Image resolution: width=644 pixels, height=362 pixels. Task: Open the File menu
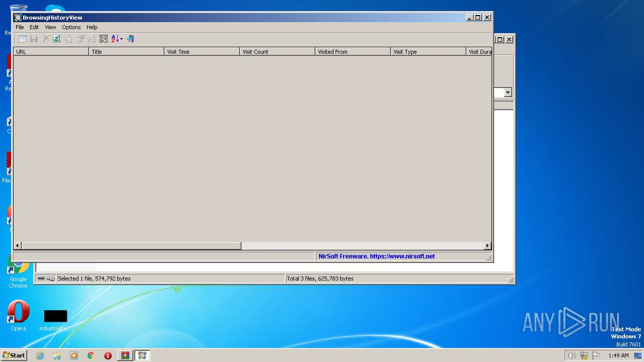coord(20,27)
